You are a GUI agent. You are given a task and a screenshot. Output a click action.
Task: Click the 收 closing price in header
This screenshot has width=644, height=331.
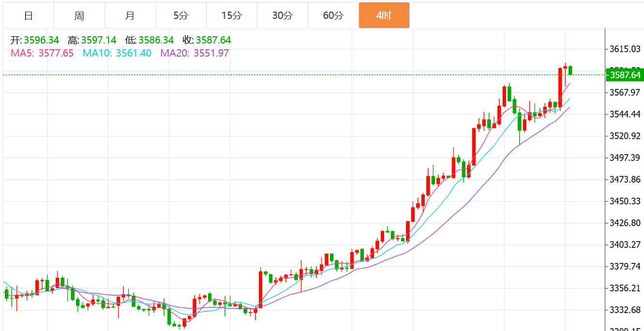[213, 40]
